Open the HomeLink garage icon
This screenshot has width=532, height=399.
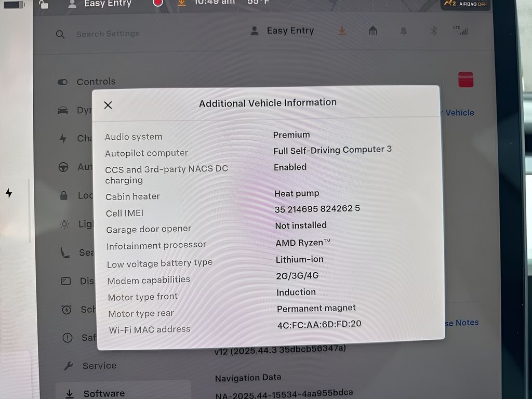tap(373, 31)
